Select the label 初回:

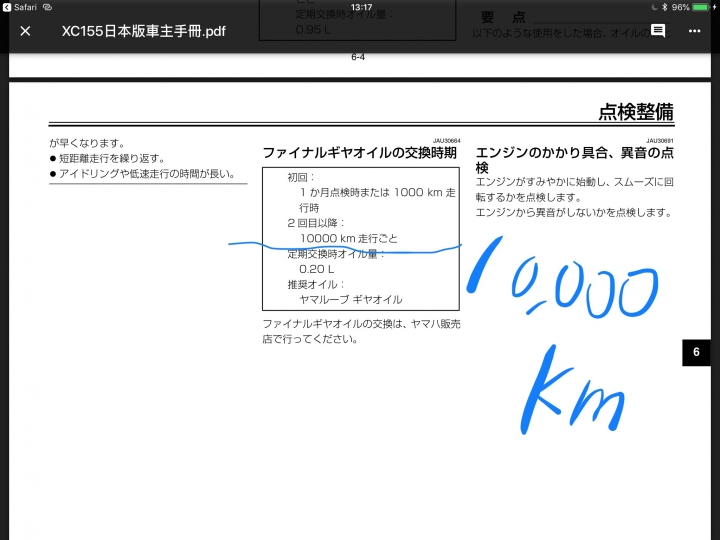click(x=301, y=177)
